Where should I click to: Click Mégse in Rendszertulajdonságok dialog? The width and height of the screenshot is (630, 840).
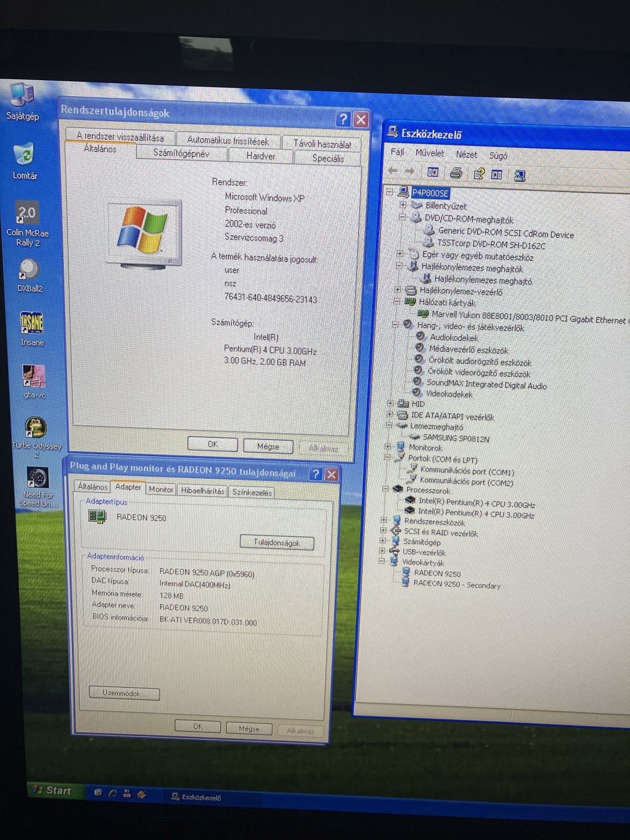pos(268,446)
